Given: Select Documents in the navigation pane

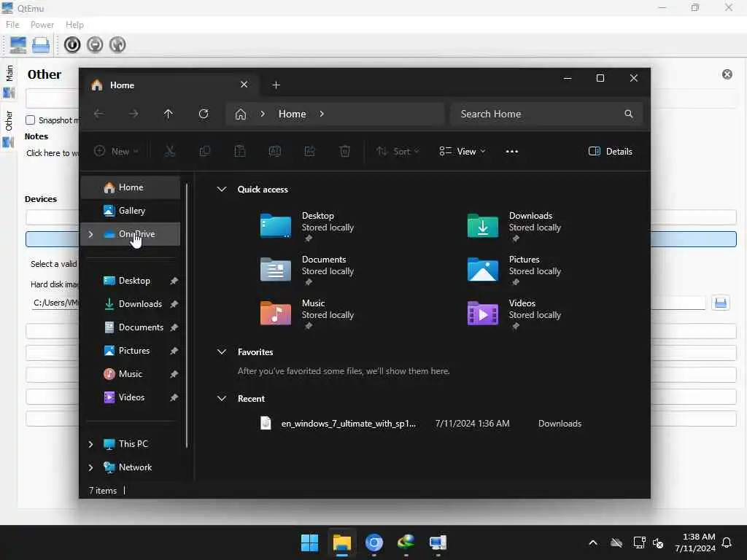Looking at the screenshot, I should [131, 327].
